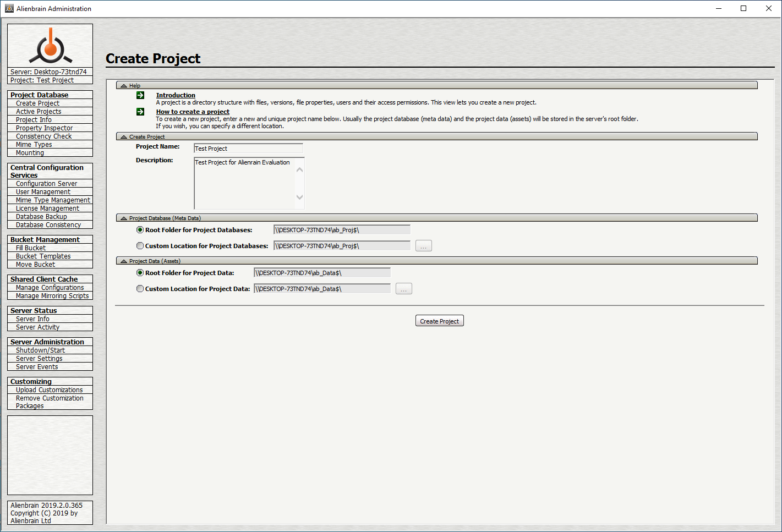Select Custom Location for Project Data
This screenshot has height=532, width=782.
pos(140,289)
